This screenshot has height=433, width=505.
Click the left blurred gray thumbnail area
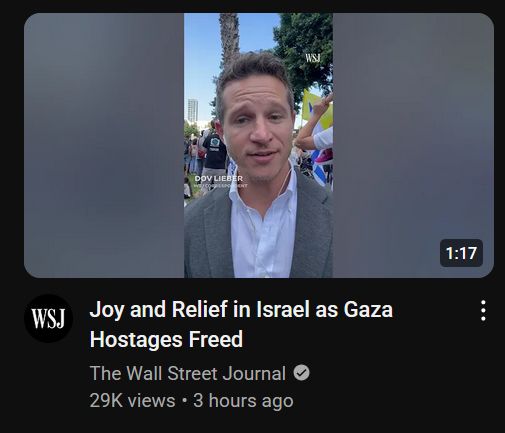point(104,145)
